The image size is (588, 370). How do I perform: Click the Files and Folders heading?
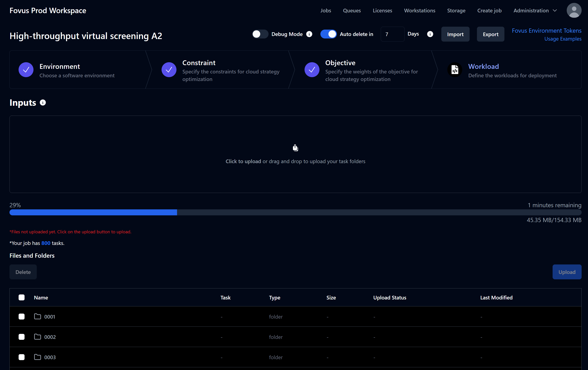point(32,255)
